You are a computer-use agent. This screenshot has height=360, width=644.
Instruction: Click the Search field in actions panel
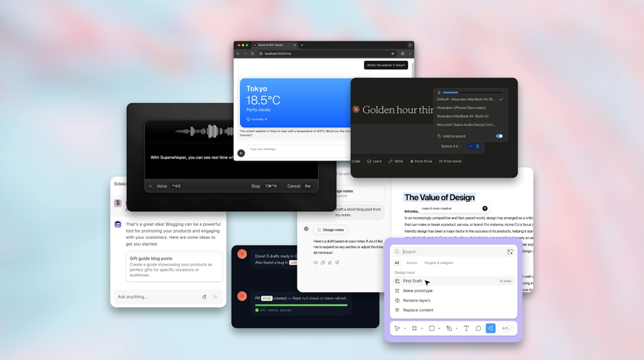pyautogui.click(x=453, y=252)
